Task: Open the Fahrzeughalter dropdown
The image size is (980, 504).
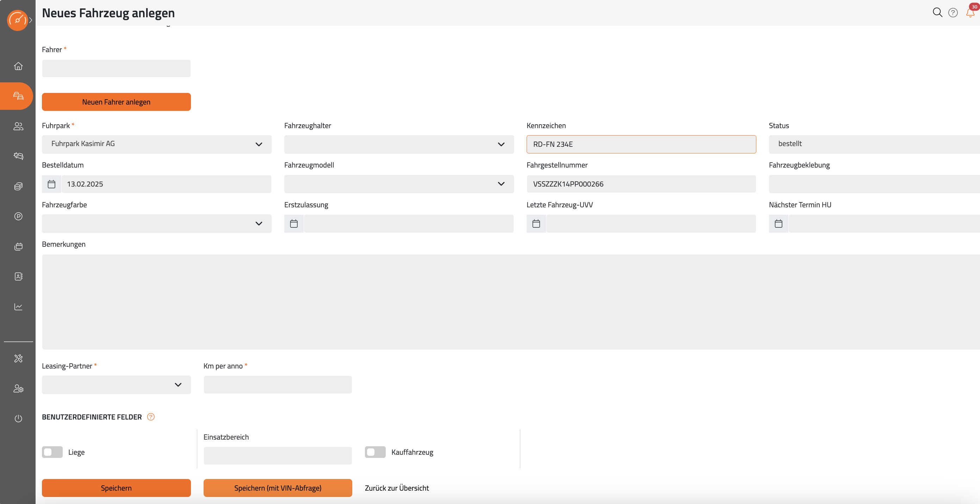Action: click(399, 144)
